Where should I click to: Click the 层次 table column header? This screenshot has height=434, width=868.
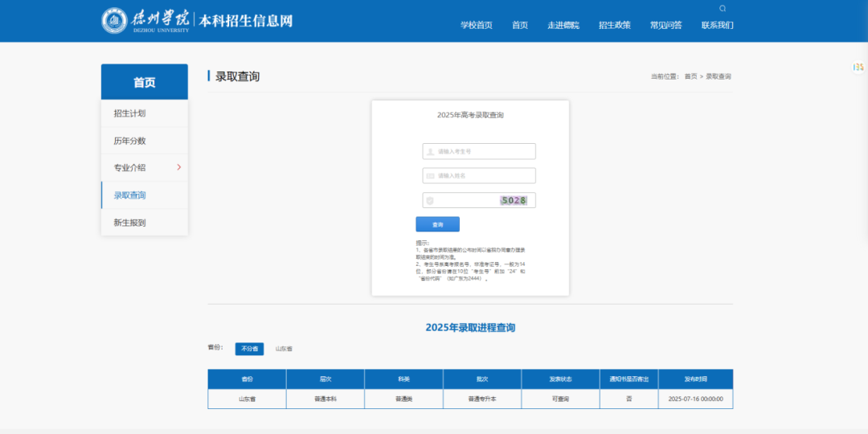pyautogui.click(x=325, y=379)
